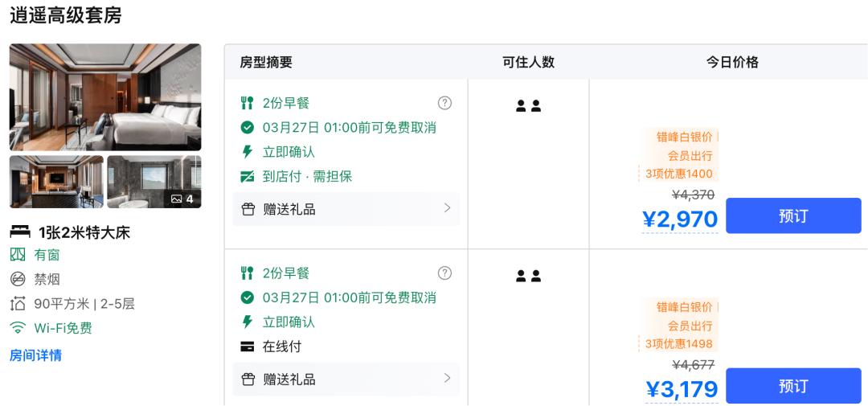Open the living room thumbnail photo
The image size is (868, 406).
[56, 182]
